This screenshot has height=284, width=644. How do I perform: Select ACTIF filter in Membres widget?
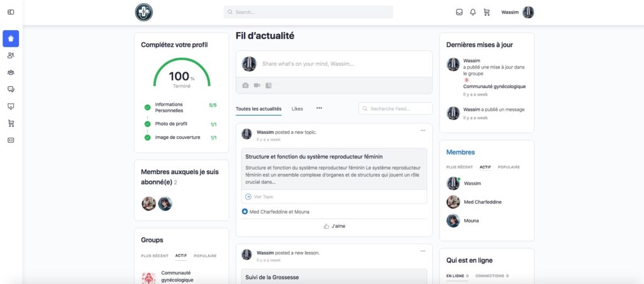(x=485, y=167)
